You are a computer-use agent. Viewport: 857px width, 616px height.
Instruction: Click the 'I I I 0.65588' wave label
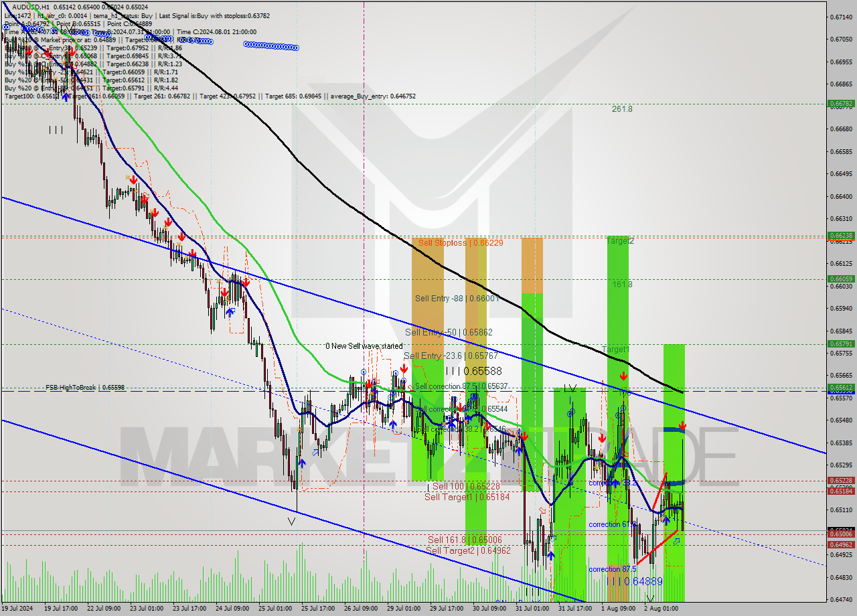(473, 371)
